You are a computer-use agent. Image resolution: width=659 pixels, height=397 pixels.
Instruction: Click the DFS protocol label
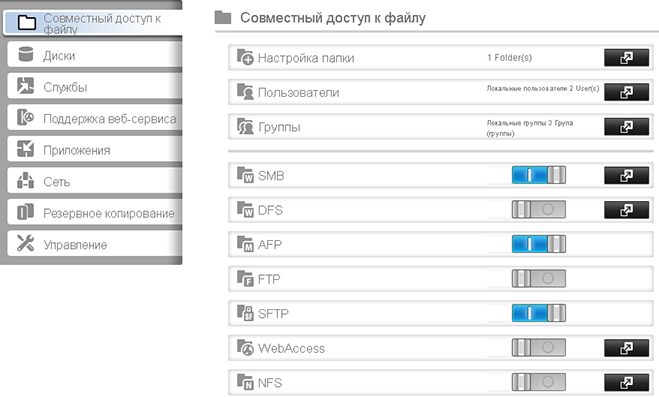[270, 210]
